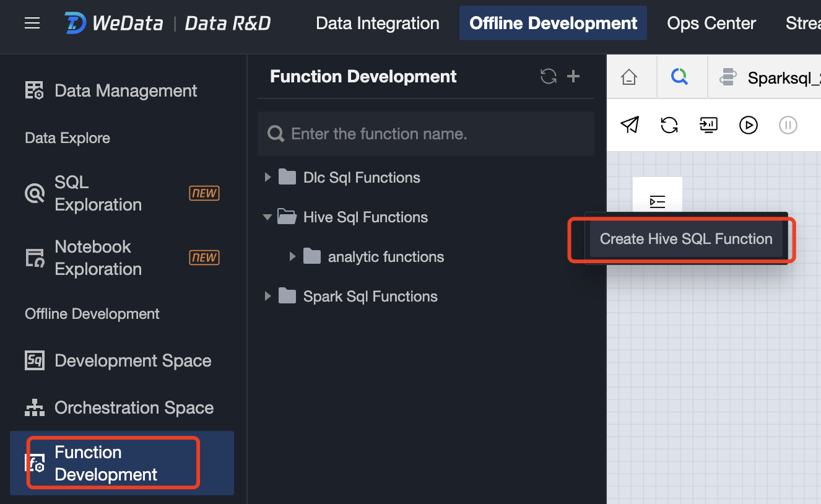The height and width of the screenshot is (504, 821).
Task: Open SQL Exploration in the sidebar
Action: 98,193
